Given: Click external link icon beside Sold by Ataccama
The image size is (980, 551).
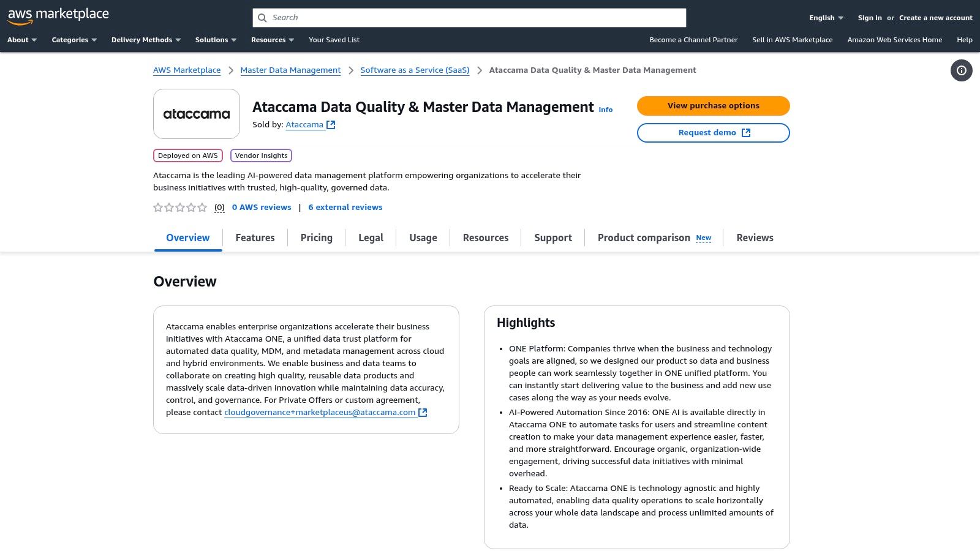Looking at the screenshot, I should click(x=331, y=125).
